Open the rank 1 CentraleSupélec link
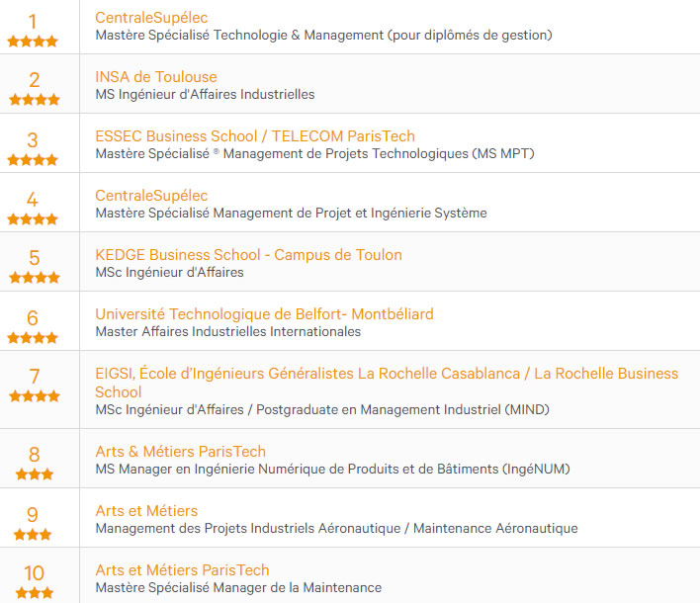700x603 pixels. pyautogui.click(x=151, y=18)
